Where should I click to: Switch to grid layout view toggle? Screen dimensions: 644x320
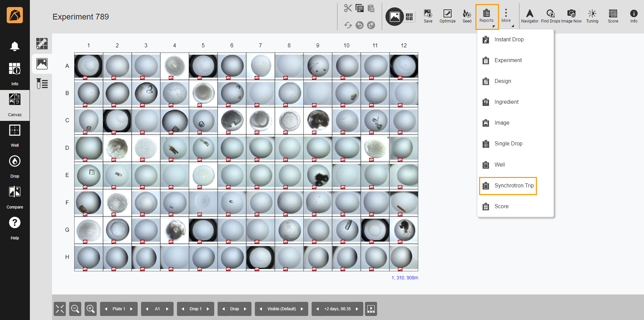409,17
